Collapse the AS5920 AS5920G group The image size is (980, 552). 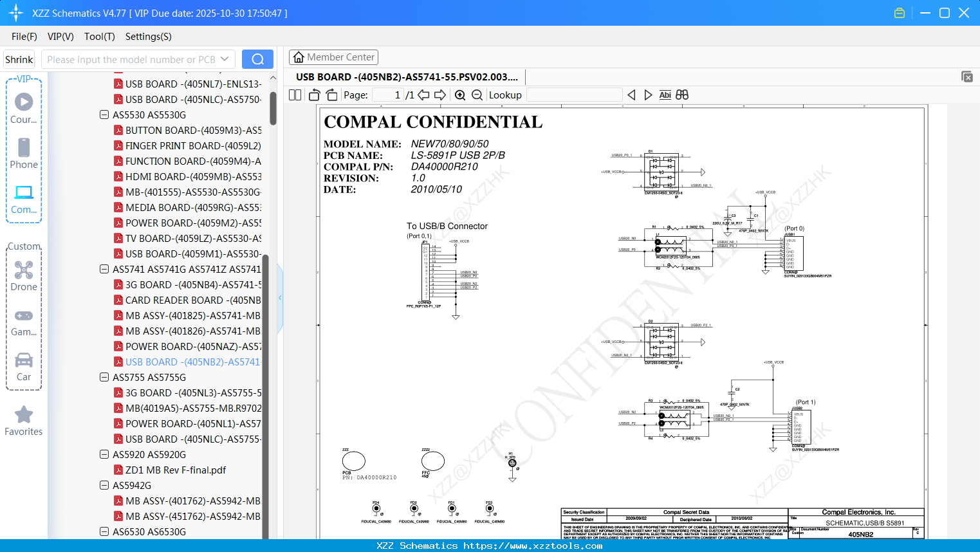104,454
